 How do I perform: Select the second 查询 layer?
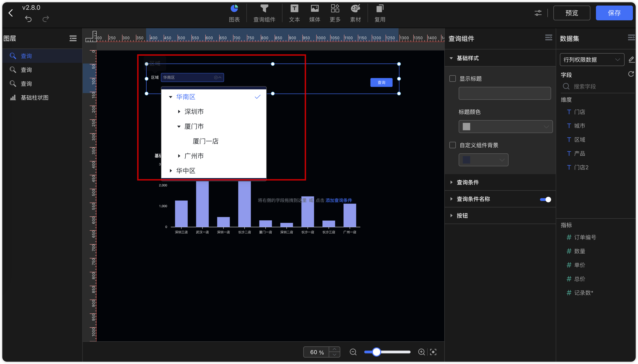pyautogui.click(x=42, y=70)
